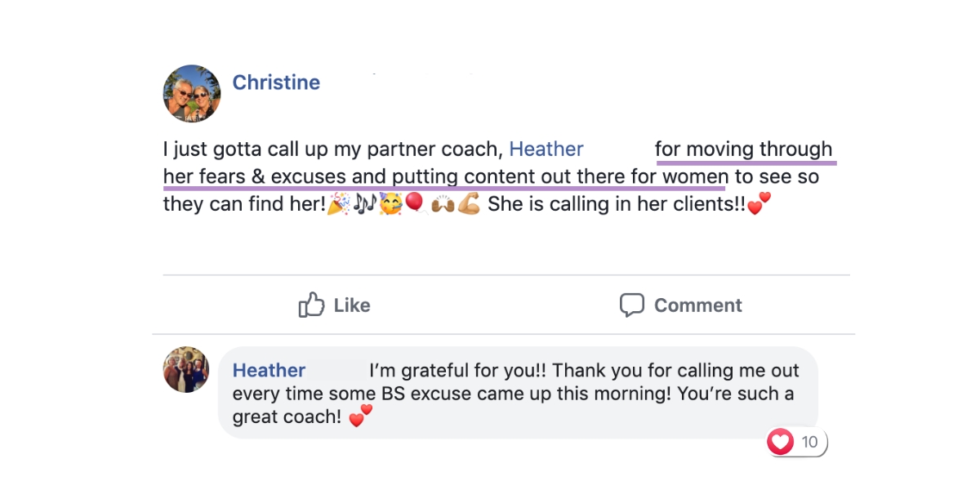Image resolution: width=980 pixels, height=490 pixels.
Task: Click the Heather mention in the post
Action: point(546,149)
